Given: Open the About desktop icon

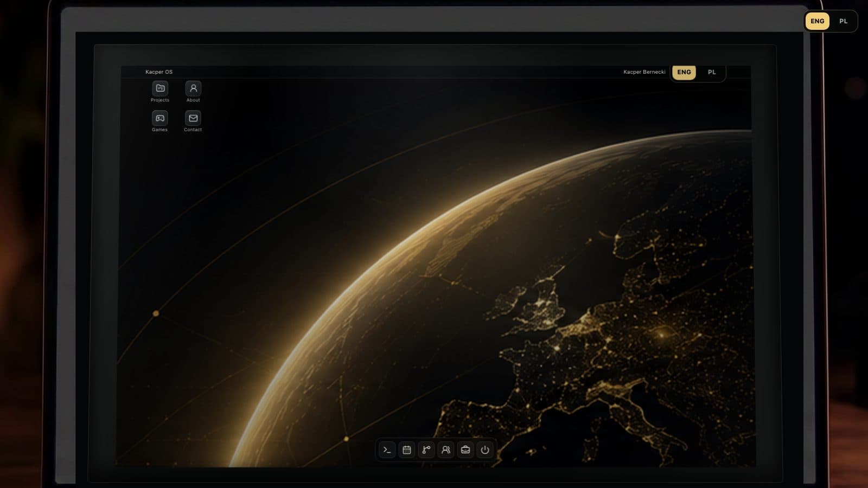Looking at the screenshot, I should click(193, 88).
